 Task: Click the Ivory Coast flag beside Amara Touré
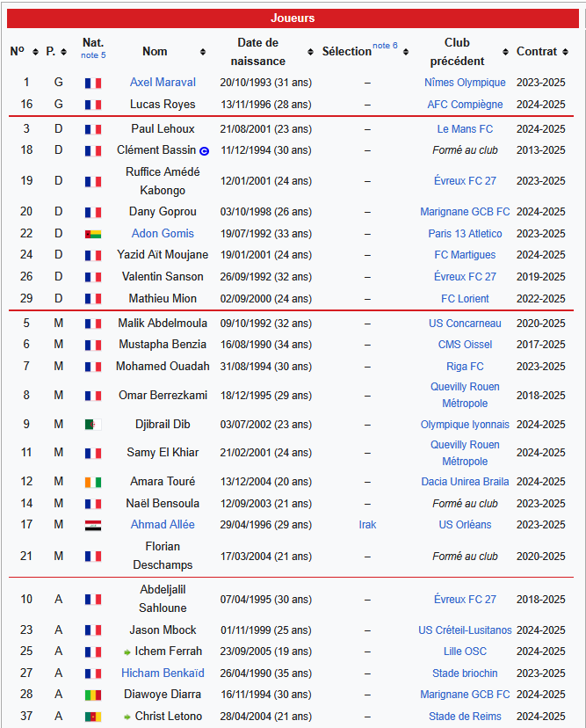click(92, 482)
